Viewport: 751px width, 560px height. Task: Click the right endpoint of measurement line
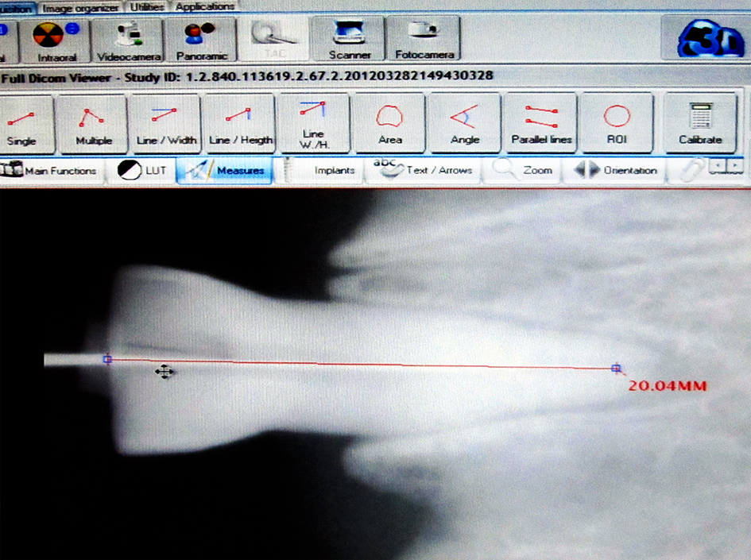[616, 368]
